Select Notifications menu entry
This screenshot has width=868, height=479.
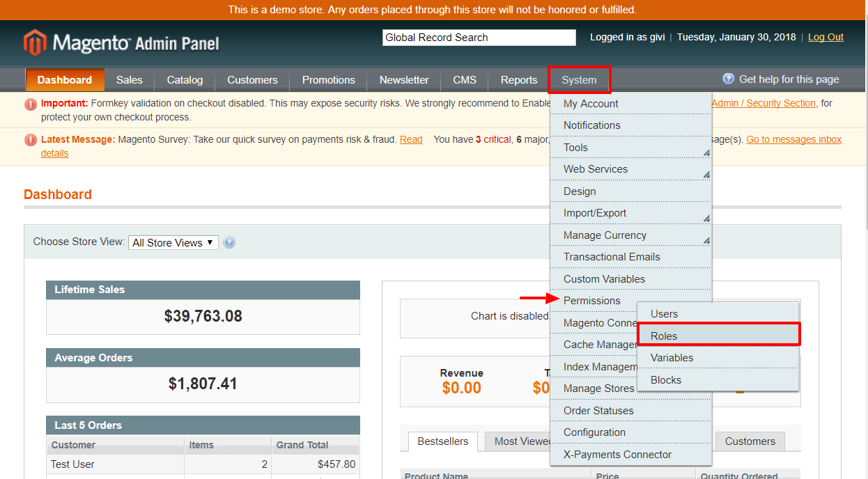tap(630, 125)
